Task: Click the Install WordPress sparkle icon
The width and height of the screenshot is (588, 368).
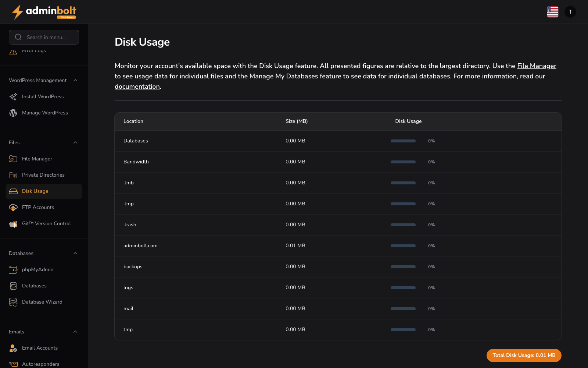Action: coord(13,96)
